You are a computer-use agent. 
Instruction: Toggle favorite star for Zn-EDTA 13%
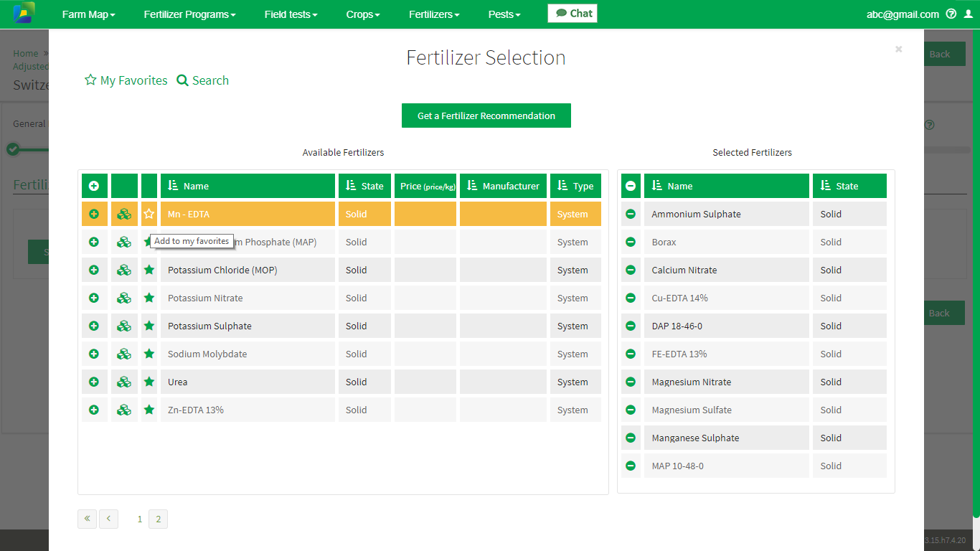click(149, 410)
